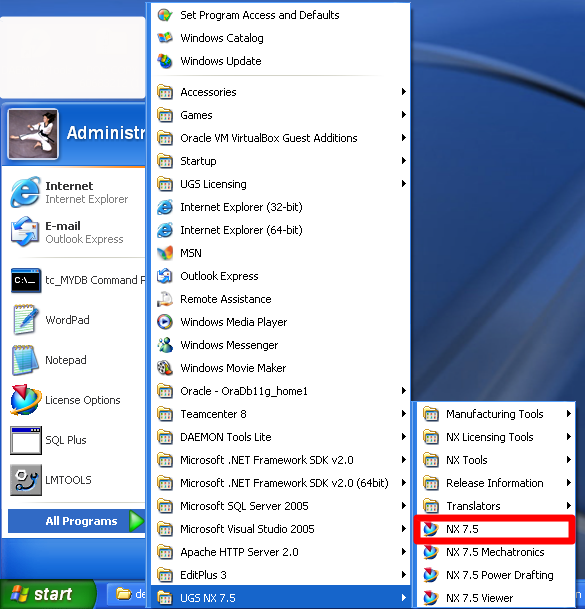Open the NX Tools folder
Viewport: 585px width, 609px height.
(x=496, y=460)
